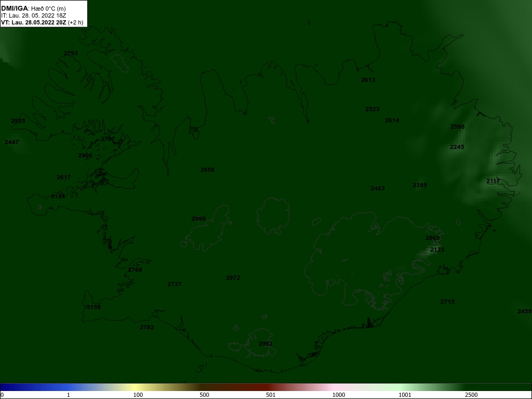
Task: Click the value 2117 on the map
Action: click(x=493, y=181)
